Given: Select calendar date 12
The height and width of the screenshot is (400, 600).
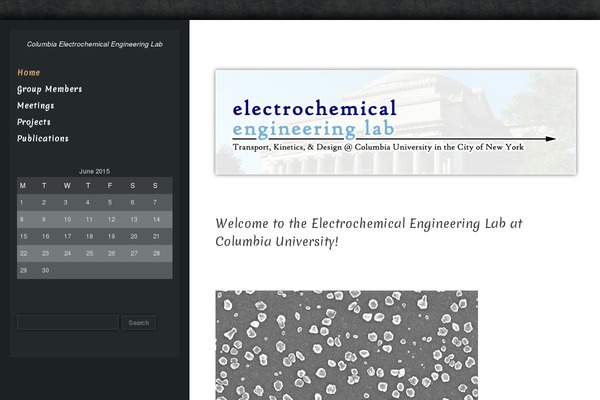Looking at the screenshot, I should click(x=111, y=220).
